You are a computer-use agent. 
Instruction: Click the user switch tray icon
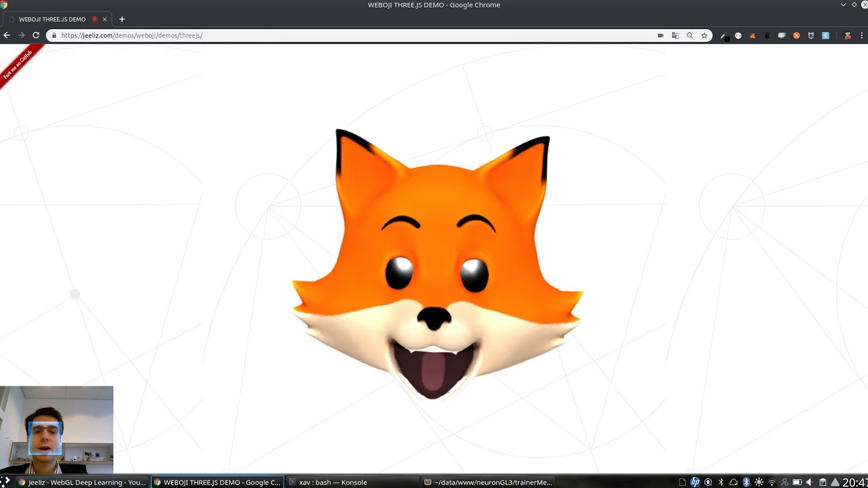point(785,482)
